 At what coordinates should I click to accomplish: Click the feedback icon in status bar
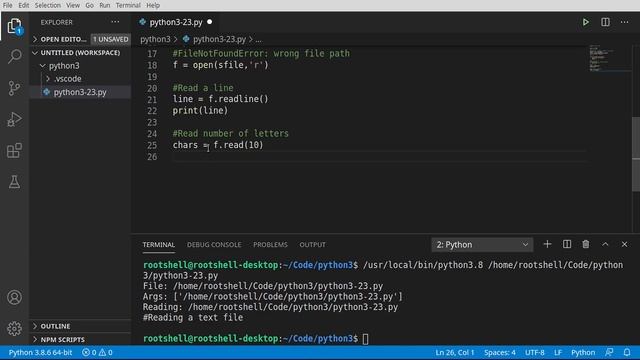click(609, 352)
